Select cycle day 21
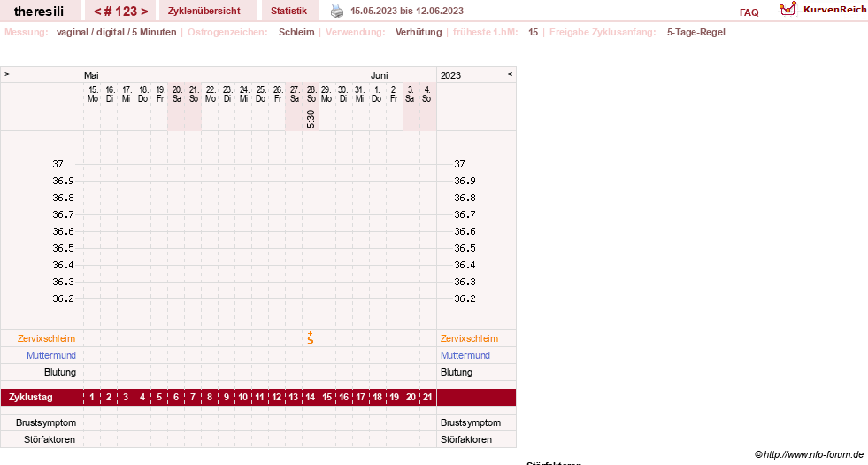This screenshot has height=465, width=868. [427, 398]
